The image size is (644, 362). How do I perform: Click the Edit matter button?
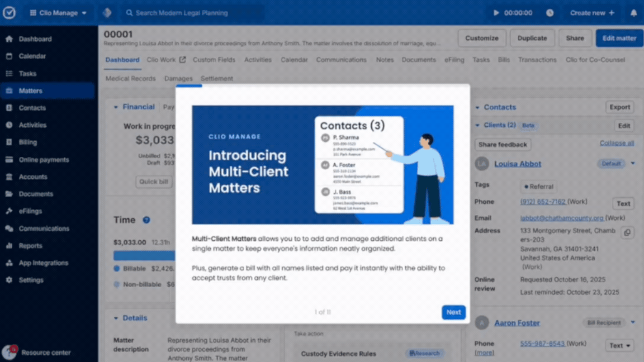(619, 38)
